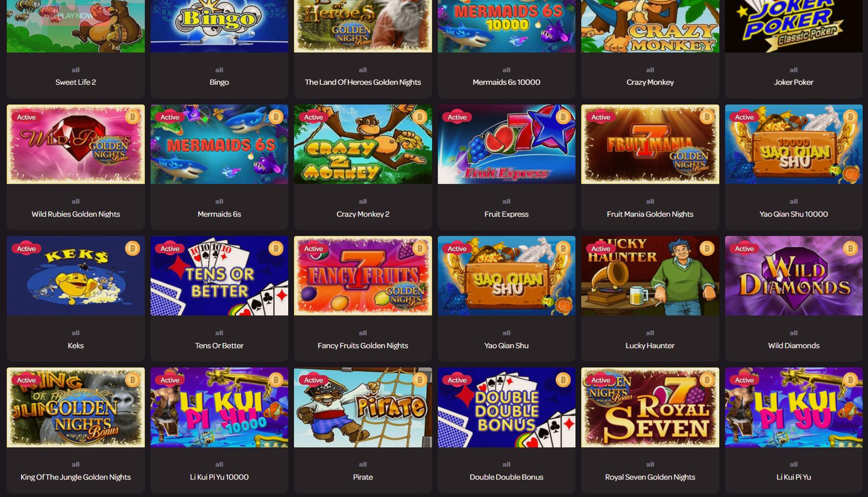
Task: Click Bitcoin icon on Yao Qian Shu 10000
Action: [850, 117]
